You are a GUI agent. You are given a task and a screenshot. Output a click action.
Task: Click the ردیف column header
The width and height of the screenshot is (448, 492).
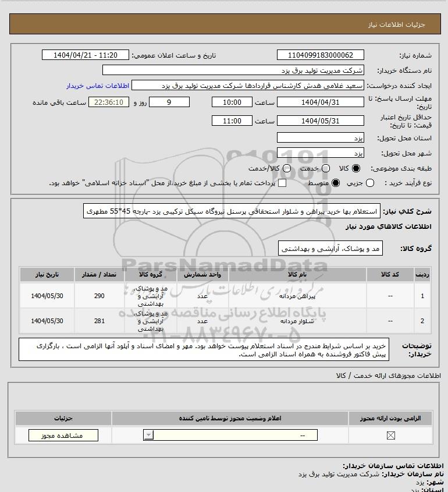coord(422,275)
